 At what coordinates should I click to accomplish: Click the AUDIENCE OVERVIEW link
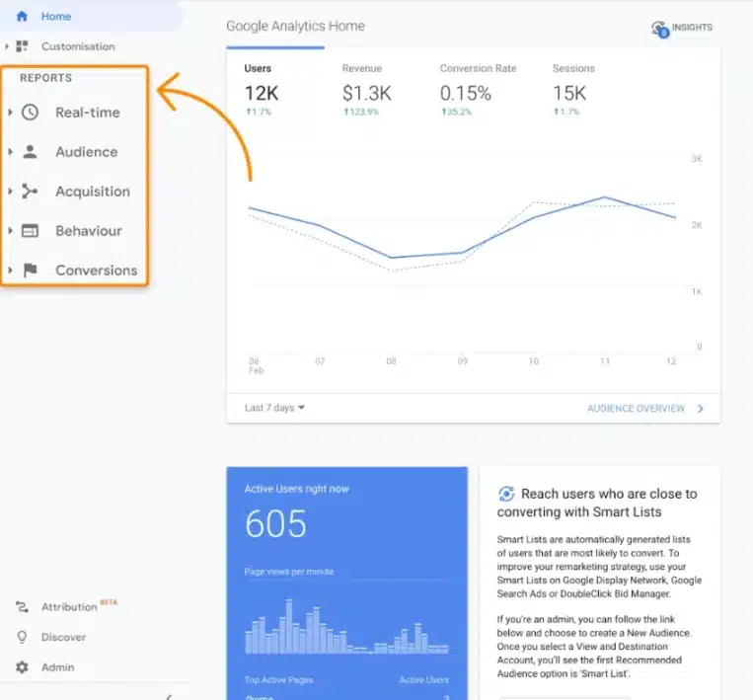(x=636, y=409)
